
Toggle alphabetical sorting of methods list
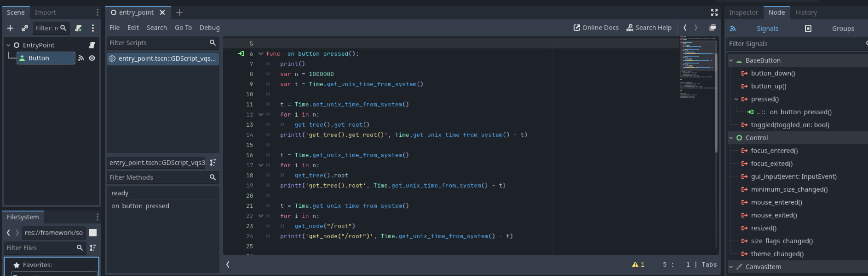point(213,163)
